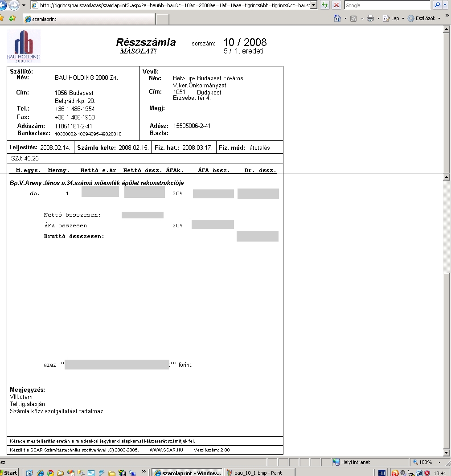Switch to the szamlaprint browser tab
Viewport: 451px width, 476px height.
[x=89, y=19]
